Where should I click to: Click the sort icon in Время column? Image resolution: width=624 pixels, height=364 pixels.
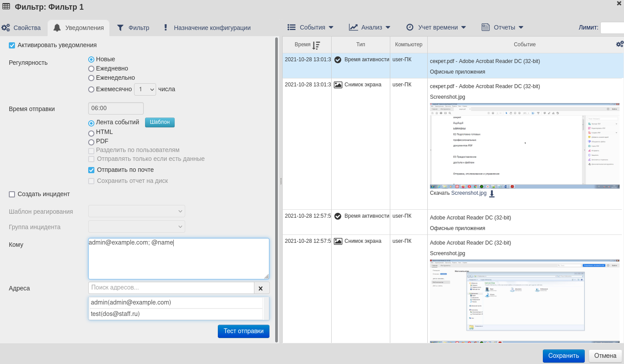[316, 45]
